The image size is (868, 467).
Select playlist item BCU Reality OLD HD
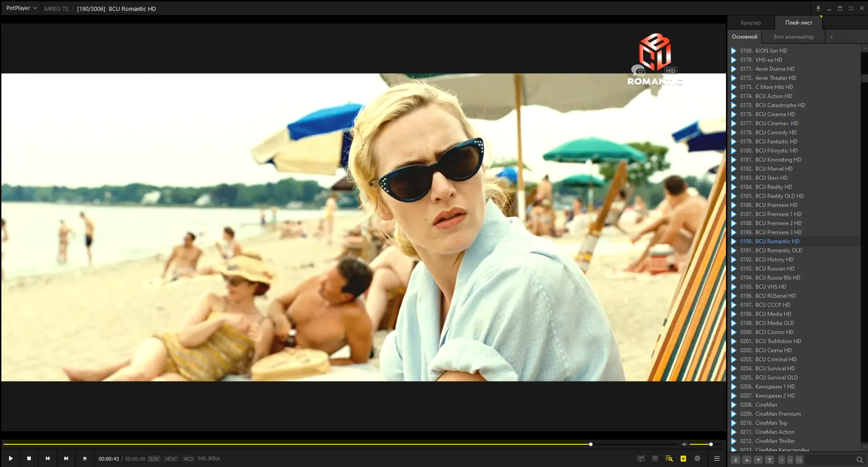click(x=795, y=196)
